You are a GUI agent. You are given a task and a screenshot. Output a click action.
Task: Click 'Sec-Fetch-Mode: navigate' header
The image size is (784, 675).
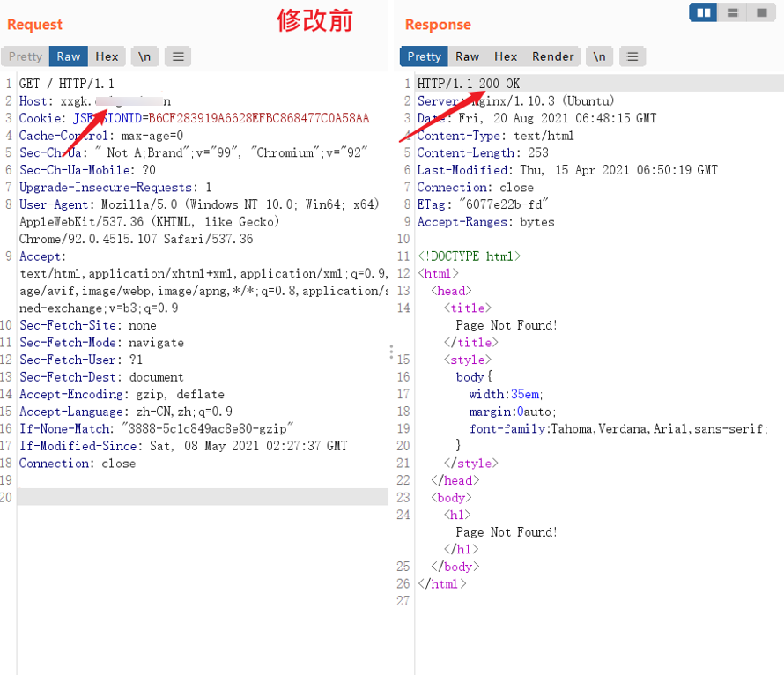point(101,343)
